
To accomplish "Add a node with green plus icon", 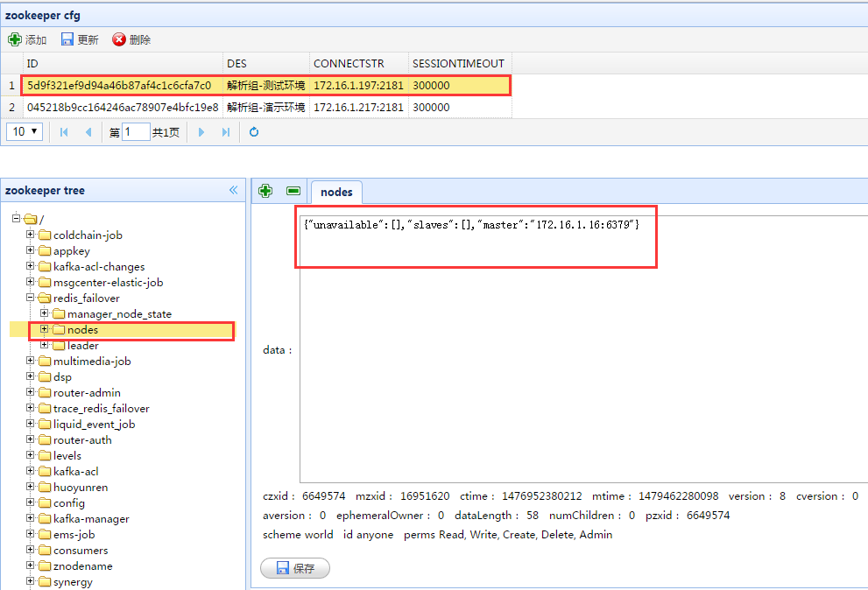I will [x=265, y=191].
